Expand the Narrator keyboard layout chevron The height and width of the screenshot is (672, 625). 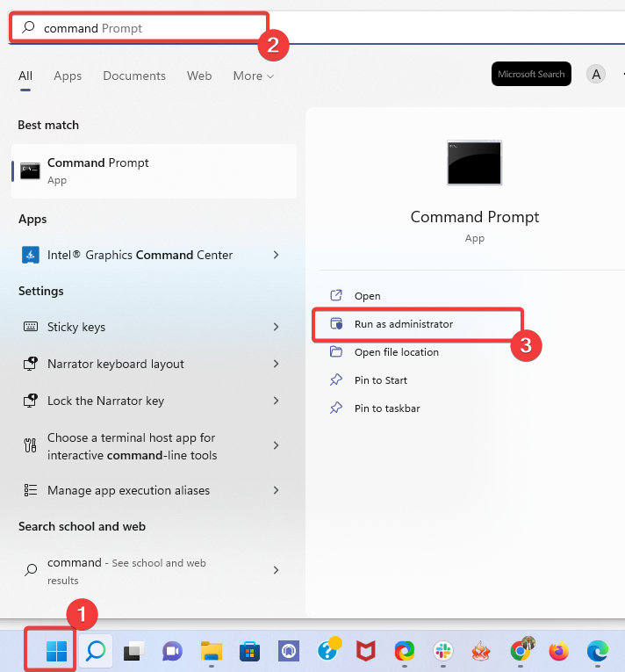tap(277, 364)
